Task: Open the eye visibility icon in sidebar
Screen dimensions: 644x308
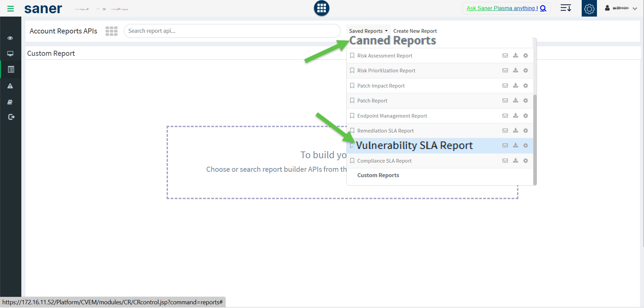Action: (x=10, y=38)
